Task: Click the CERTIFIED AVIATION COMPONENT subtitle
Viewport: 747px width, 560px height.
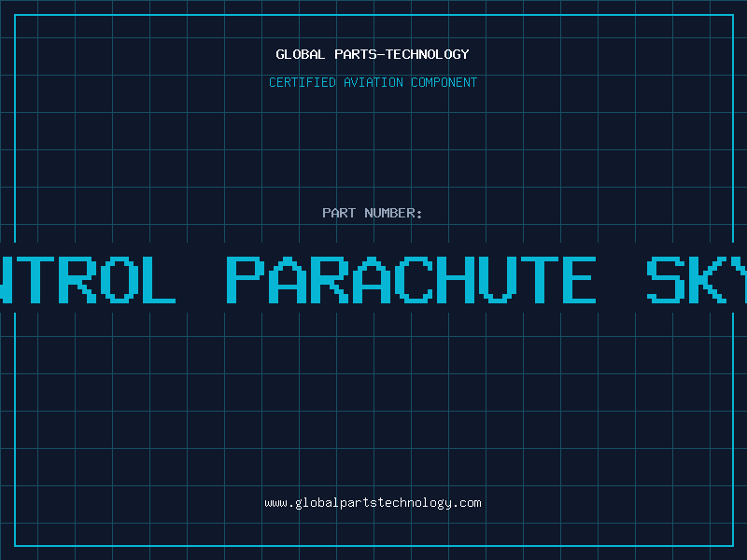Action: click(x=373, y=82)
